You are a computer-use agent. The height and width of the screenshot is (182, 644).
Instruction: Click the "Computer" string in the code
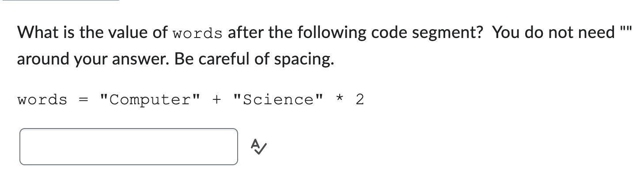click(150, 100)
